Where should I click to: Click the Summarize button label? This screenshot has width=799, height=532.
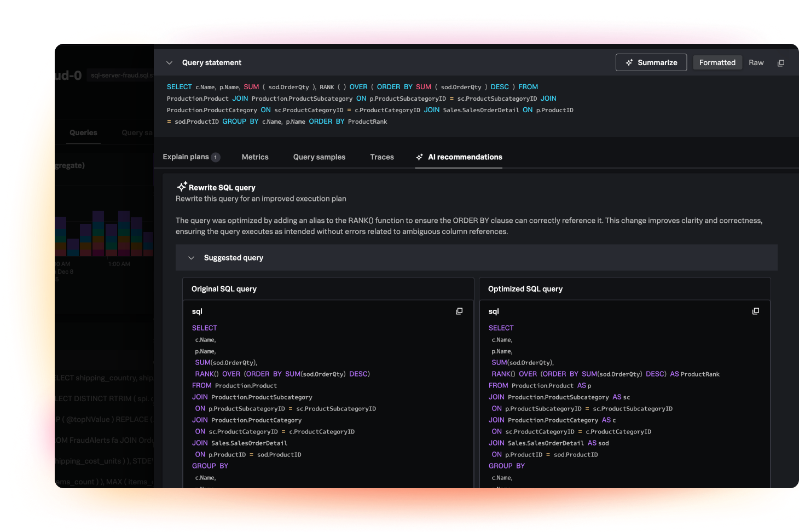click(657, 62)
